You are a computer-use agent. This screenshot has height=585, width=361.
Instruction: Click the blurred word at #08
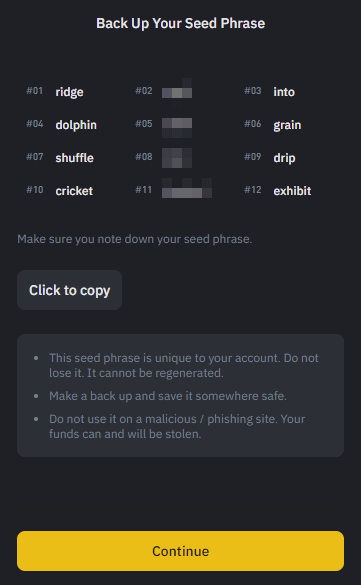177,158
